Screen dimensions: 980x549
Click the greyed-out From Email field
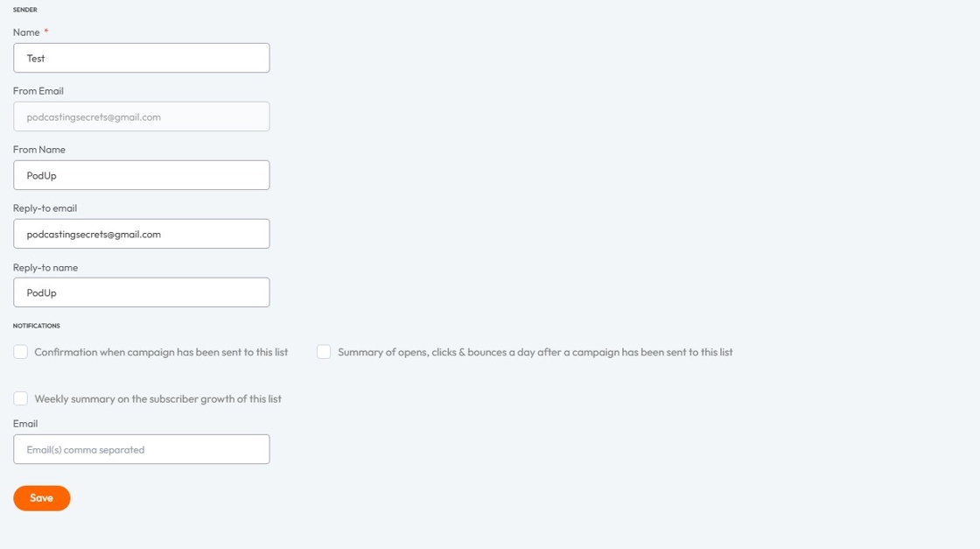[x=141, y=116]
